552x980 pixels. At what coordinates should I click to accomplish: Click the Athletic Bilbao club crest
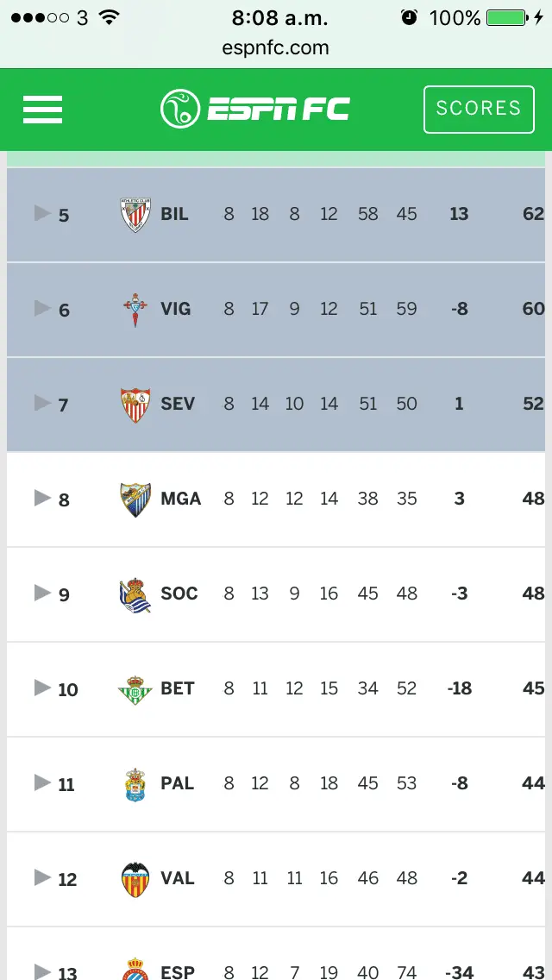[x=135, y=215]
